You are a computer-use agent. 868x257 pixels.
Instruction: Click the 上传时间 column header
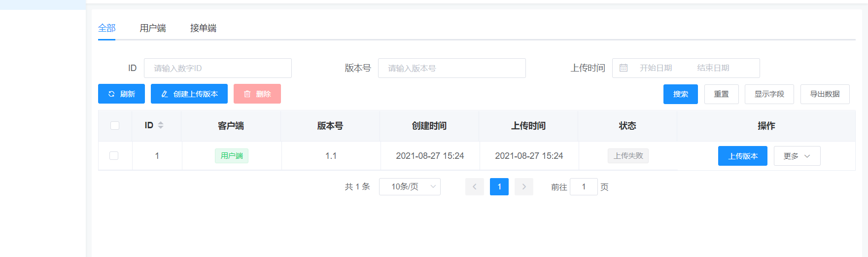pyautogui.click(x=528, y=126)
